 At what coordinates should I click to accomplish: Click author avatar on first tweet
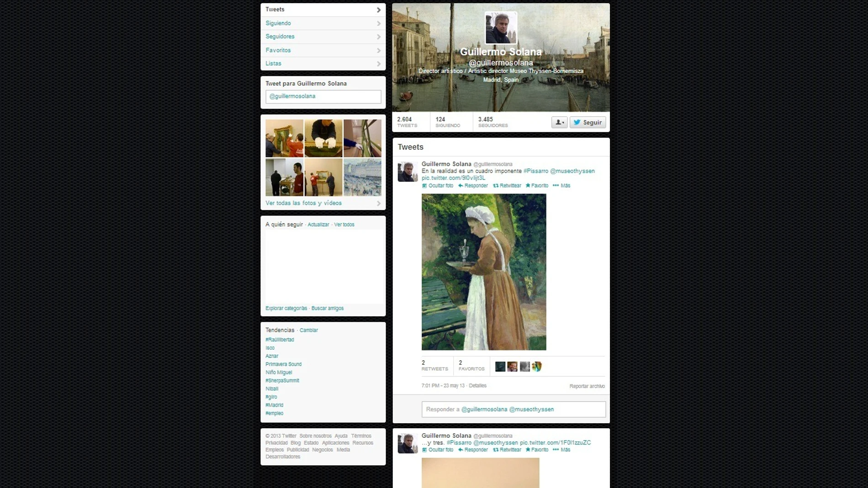click(x=408, y=172)
